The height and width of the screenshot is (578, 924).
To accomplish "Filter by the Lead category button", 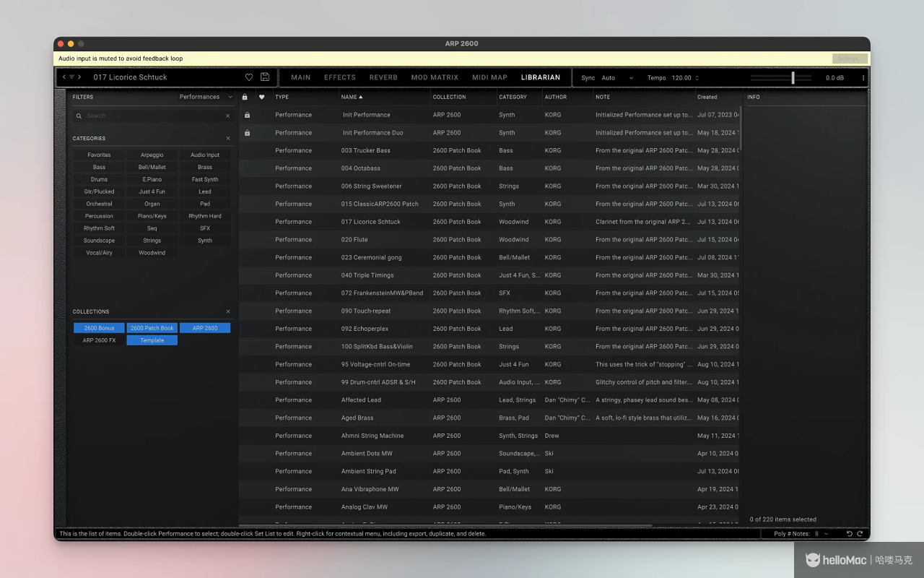I will (x=205, y=191).
